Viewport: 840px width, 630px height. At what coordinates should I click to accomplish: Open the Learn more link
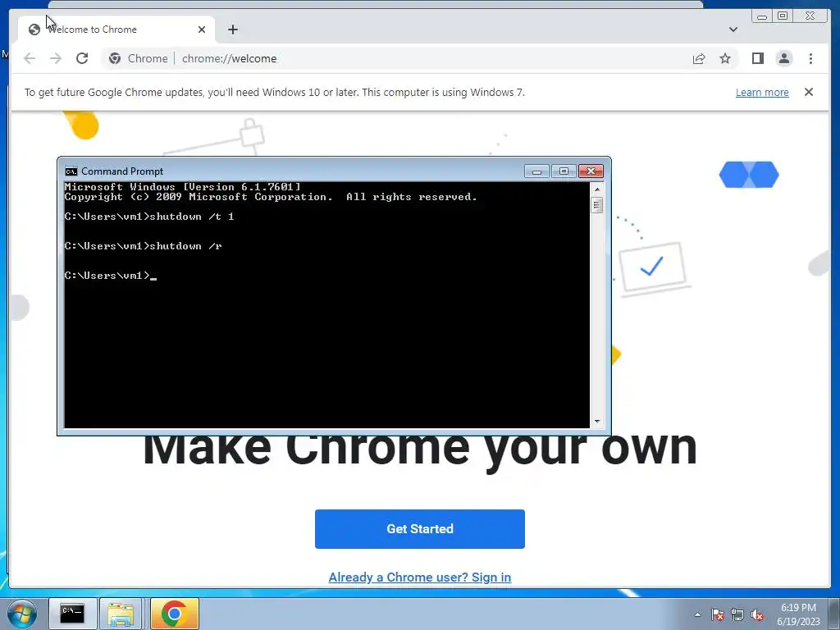tap(762, 92)
